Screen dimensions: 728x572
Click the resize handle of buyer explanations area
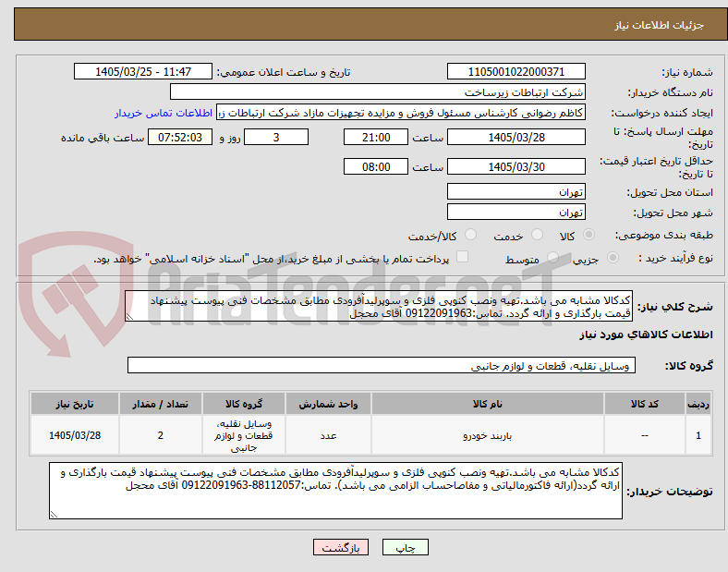pyautogui.click(x=54, y=515)
